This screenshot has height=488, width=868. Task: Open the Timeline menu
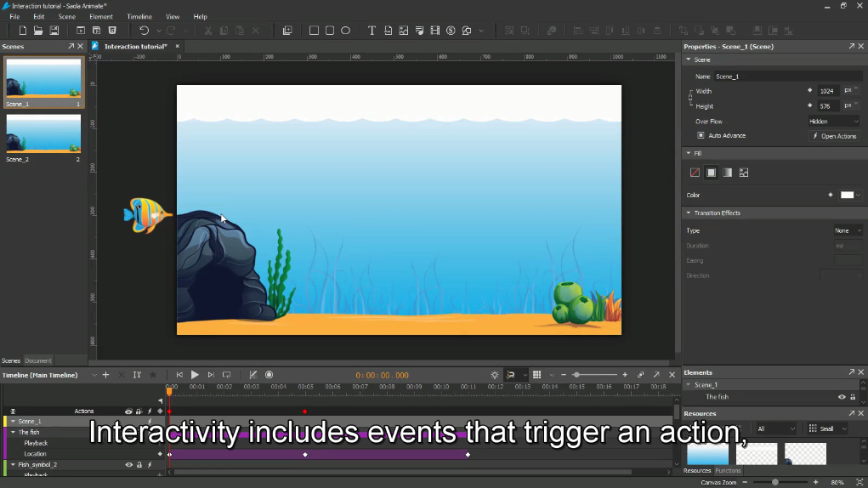click(x=139, y=16)
